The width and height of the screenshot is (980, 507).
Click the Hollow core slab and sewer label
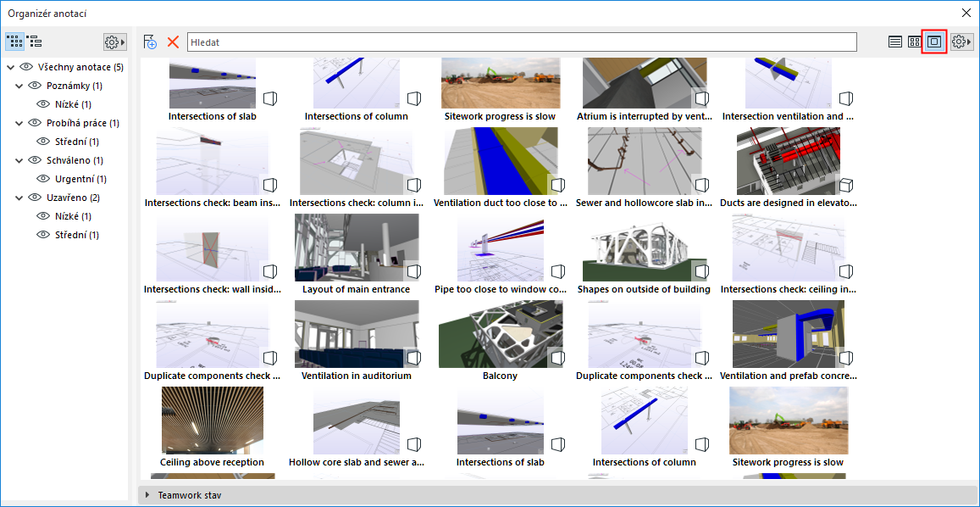click(357, 462)
